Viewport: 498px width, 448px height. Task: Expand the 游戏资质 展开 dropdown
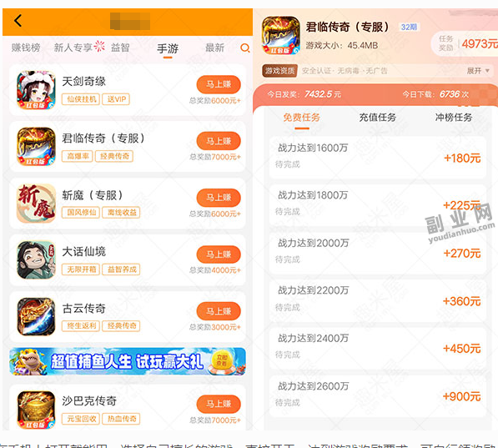click(x=478, y=71)
